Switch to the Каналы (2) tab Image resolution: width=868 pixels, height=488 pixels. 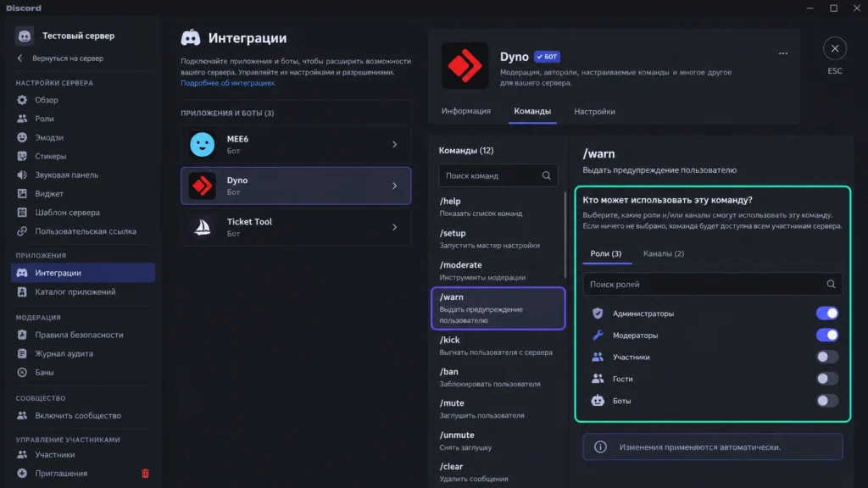coord(664,253)
